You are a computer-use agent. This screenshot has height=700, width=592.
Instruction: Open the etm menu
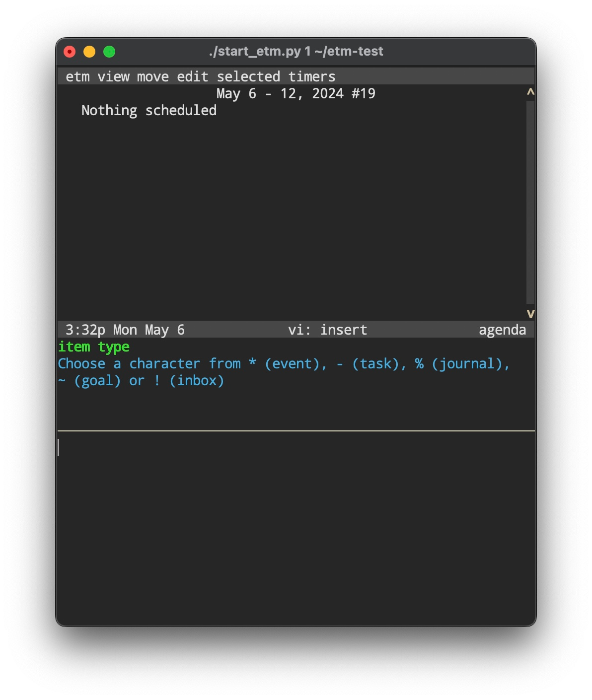pos(77,76)
